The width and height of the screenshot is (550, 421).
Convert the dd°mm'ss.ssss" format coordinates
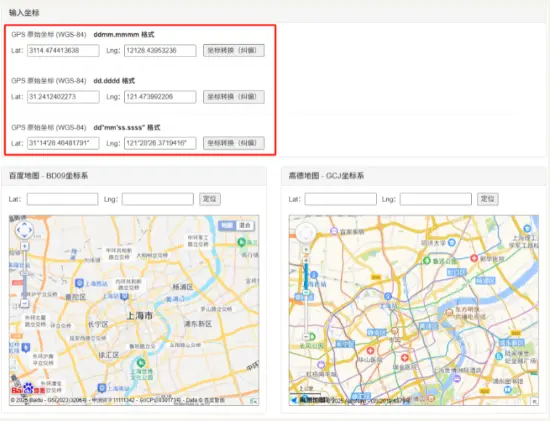pos(234,143)
